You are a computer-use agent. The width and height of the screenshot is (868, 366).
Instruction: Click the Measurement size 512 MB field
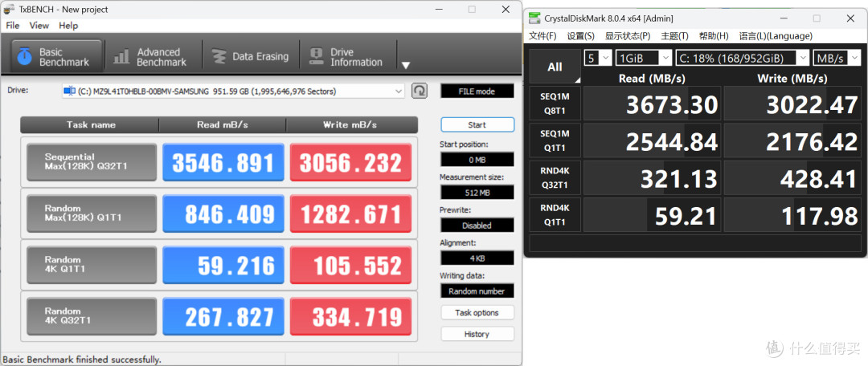pos(477,193)
